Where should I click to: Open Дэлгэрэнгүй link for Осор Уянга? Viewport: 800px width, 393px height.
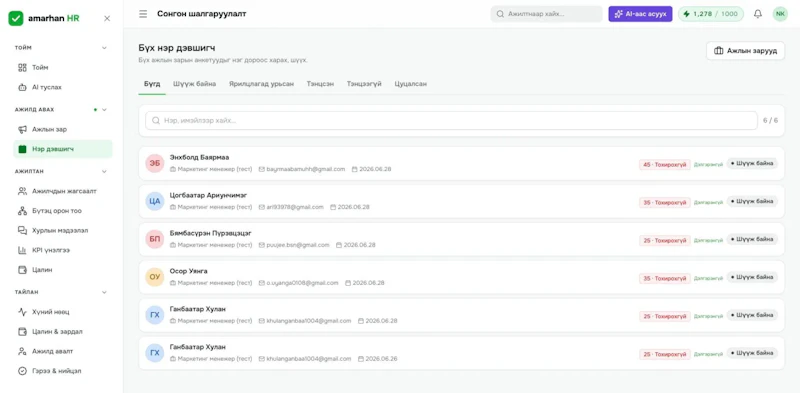point(708,278)
